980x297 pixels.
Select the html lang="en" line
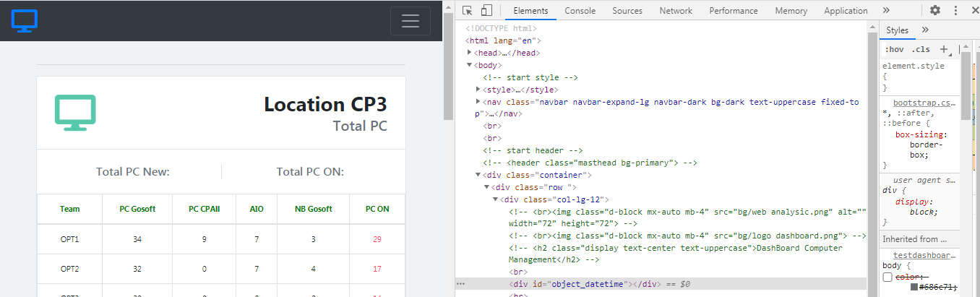coord(503,40)
